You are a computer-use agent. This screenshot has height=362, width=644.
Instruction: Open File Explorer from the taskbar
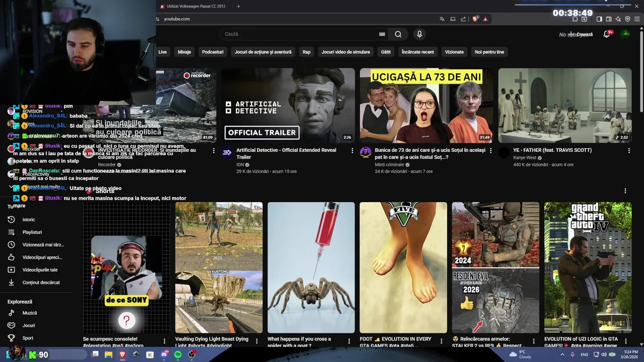tap(108, 354)
